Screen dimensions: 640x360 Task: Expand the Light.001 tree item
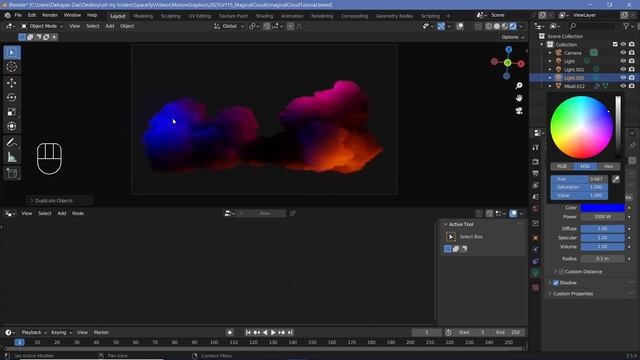[x=550, y=69]
